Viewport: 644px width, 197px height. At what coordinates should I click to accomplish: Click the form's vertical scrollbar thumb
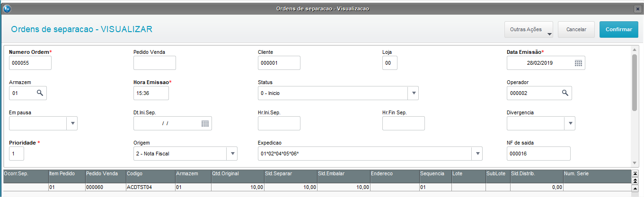635,83
